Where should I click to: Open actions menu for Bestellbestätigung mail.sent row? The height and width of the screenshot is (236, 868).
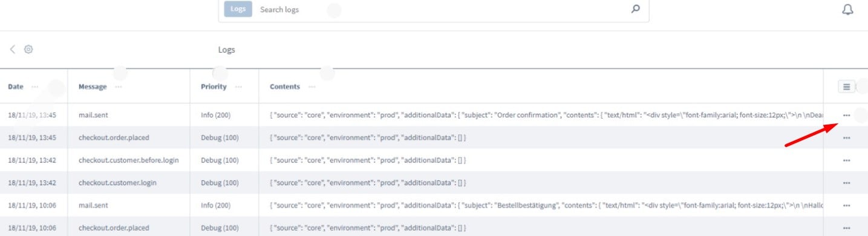[x=846, y=205]
